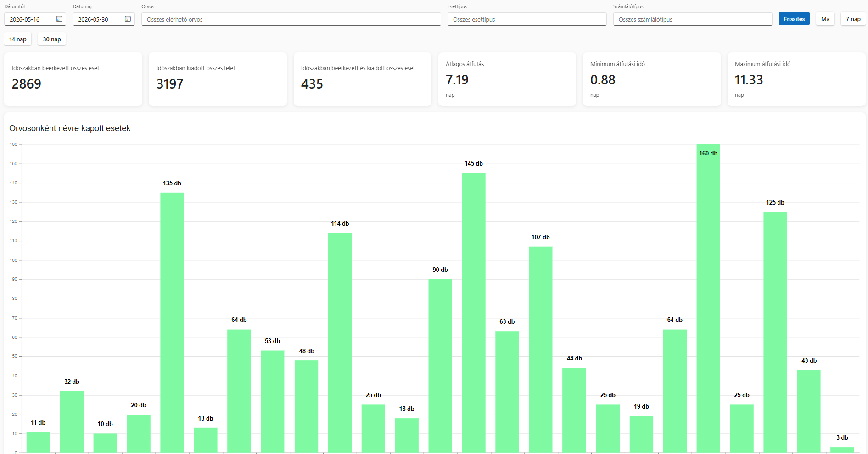
Task: Open the Dátumtól calendar picker icon
Action: [59, 19]
